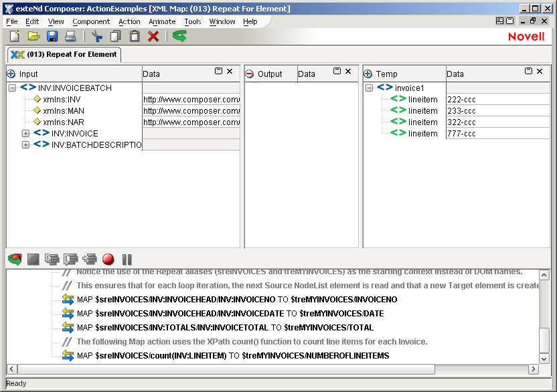The image size is (557, 392).
Task: Open the Edit menu
Action: click(32, 21)
